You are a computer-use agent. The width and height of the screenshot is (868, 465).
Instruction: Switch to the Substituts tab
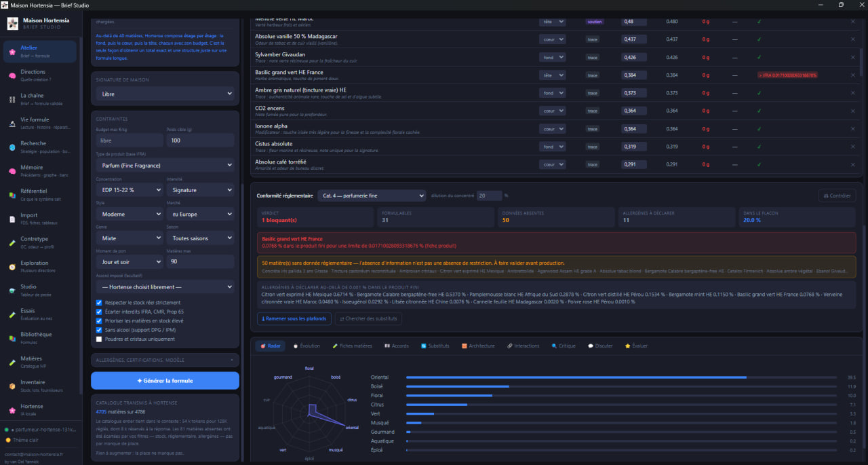point(435,346)
